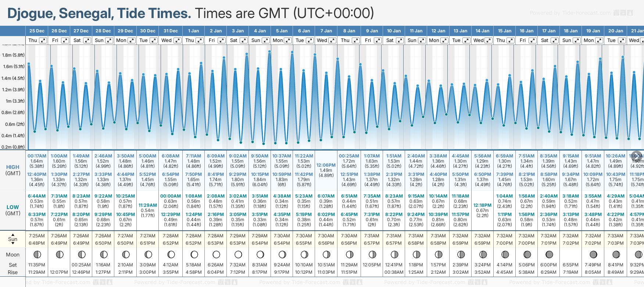Expand the Fri 16 Jan day details
The image size is (644, 287).
click(532, 40)
